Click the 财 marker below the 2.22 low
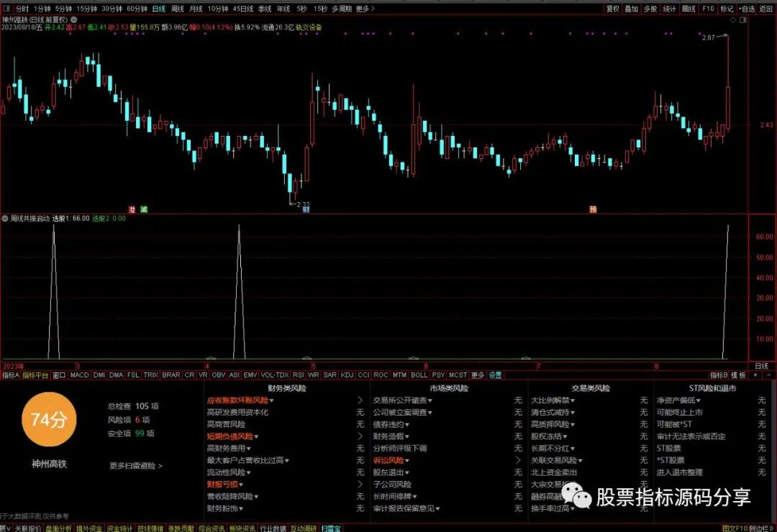This screenshot has height=532, width=777. (x=306, y=209)
